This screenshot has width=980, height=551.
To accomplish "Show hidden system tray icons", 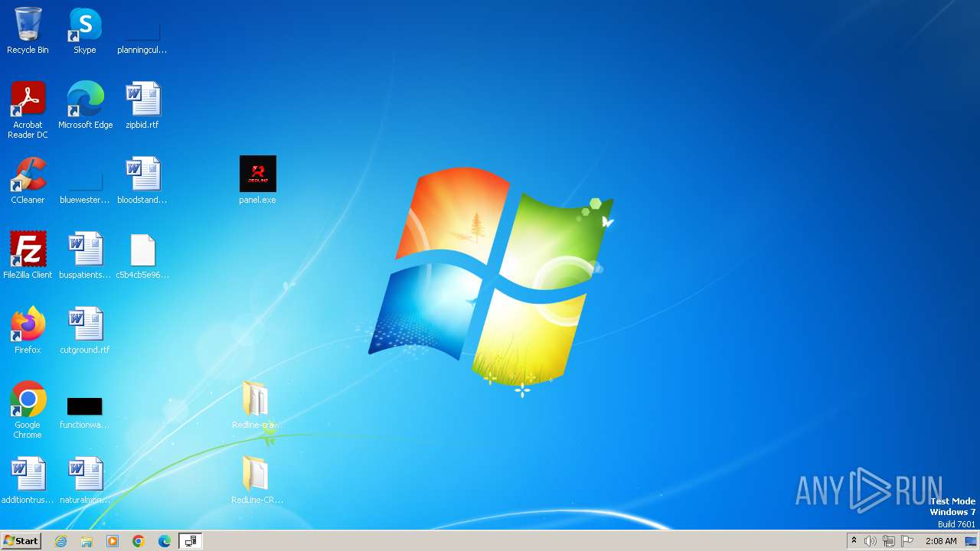I will pyautogui.click(x=854, y=541).
